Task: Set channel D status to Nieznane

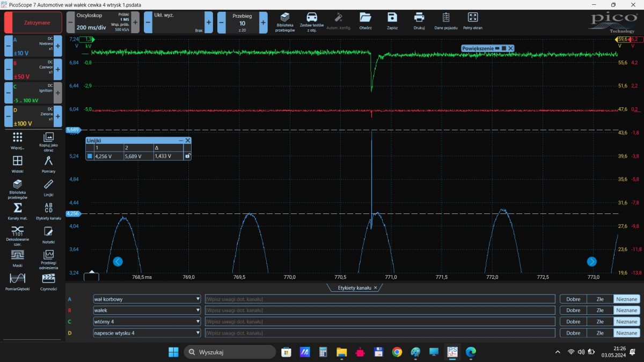Action: [x=626, y=333]
